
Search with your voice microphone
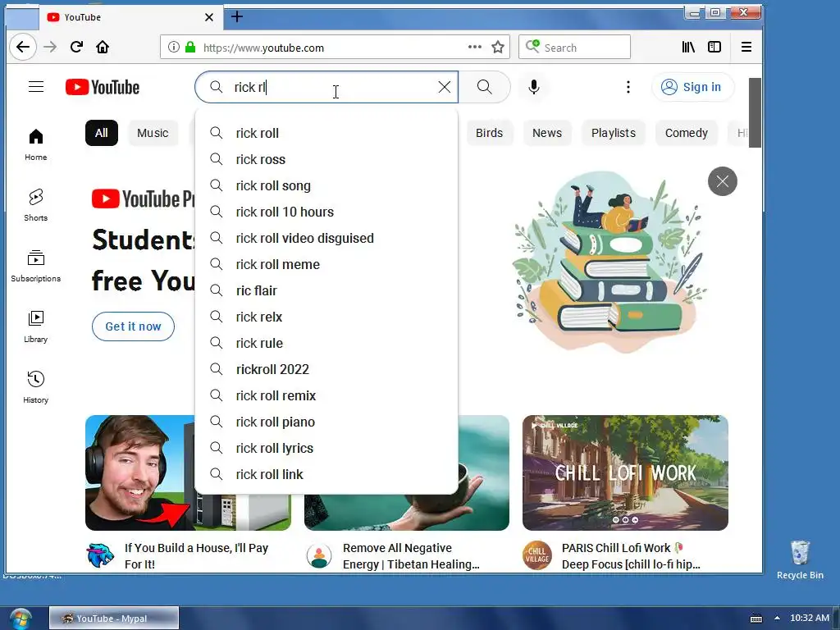(x=533, y=87)
